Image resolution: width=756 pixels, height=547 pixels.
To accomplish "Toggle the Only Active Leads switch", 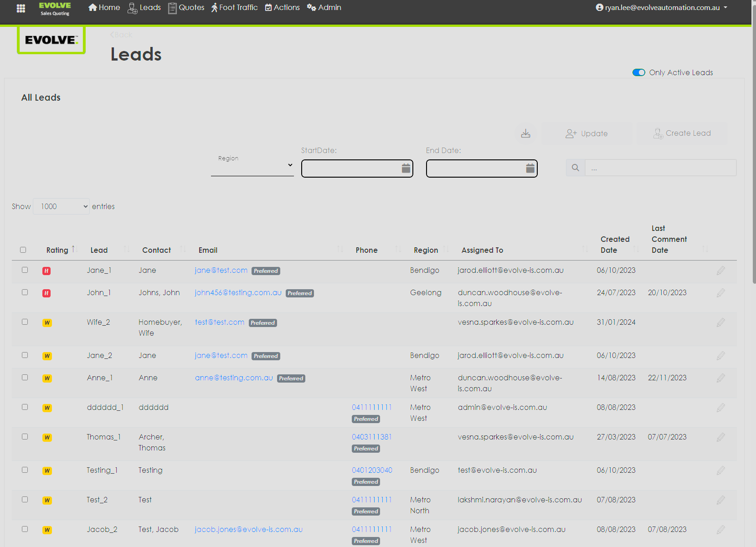I will point(638,72).
